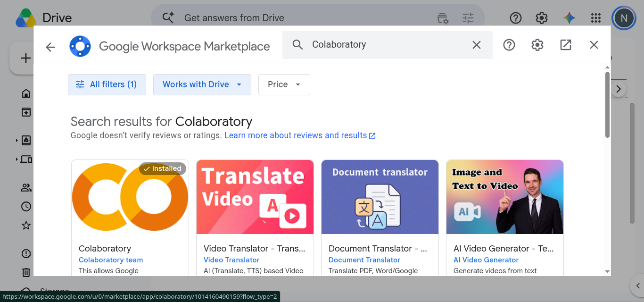The width and height of the screenshot is (644, 302).
Task: Open the Price filter dropdown
Action: pos(284,84)
